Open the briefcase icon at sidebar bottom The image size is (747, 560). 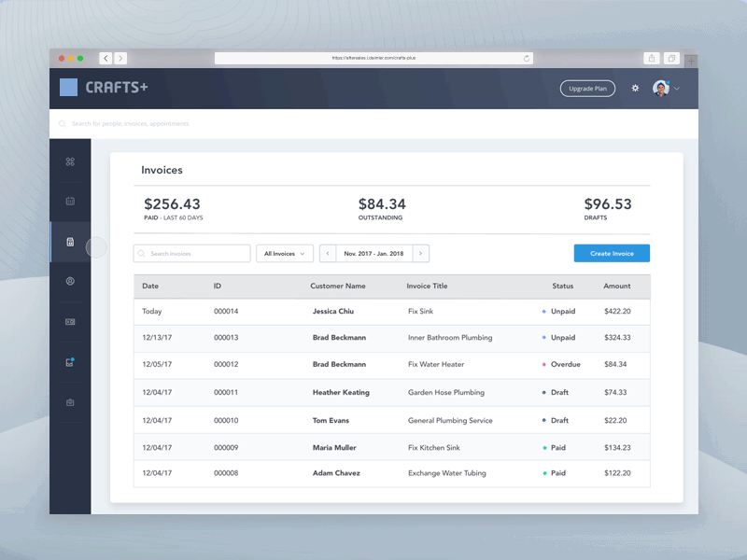tap(71, 401)
